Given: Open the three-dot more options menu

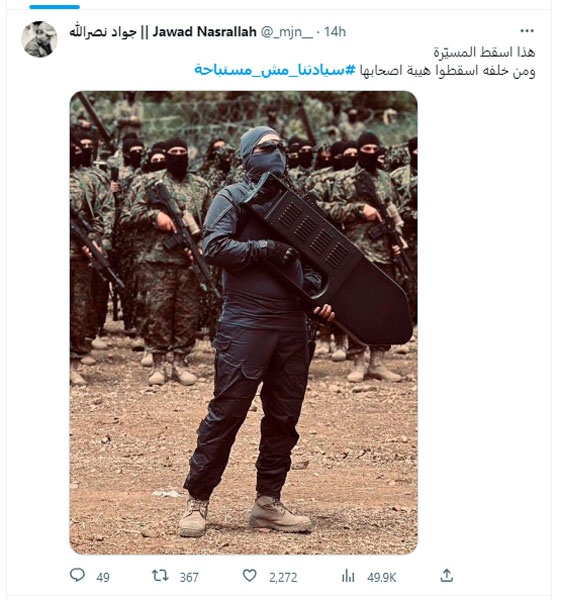Looking at the screenshot, I should pyautogui.click(x=527, y=31).
